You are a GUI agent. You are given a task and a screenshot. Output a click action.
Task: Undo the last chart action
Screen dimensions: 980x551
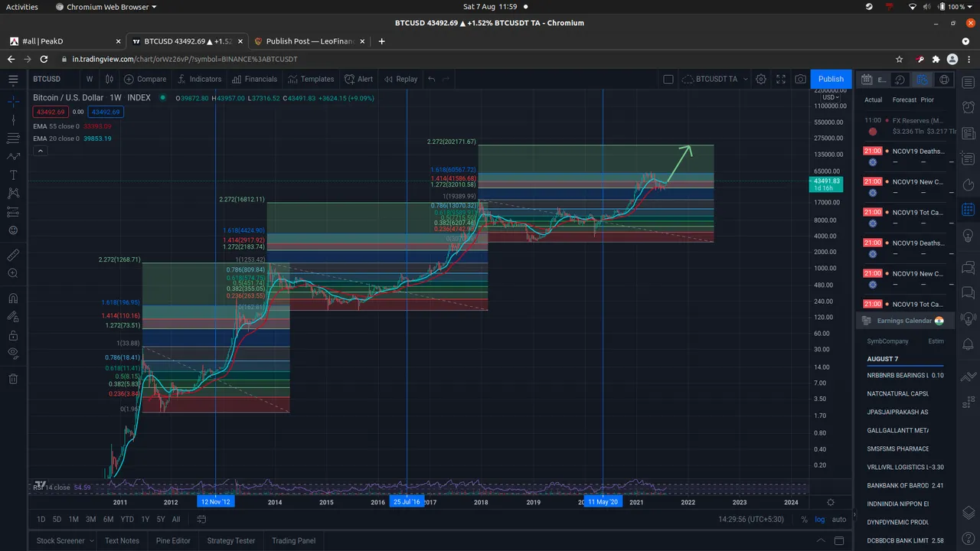pos(432,79)
